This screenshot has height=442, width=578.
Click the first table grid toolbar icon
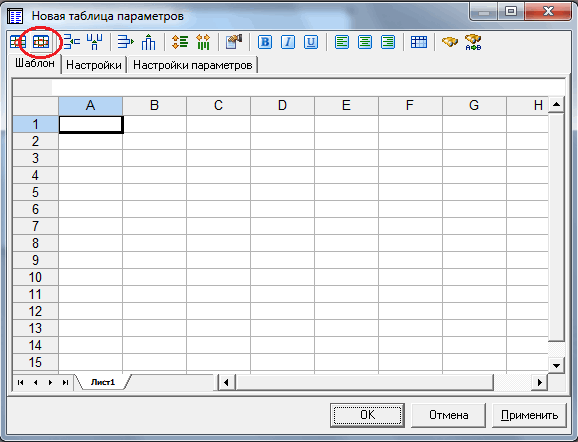point(17,42)
